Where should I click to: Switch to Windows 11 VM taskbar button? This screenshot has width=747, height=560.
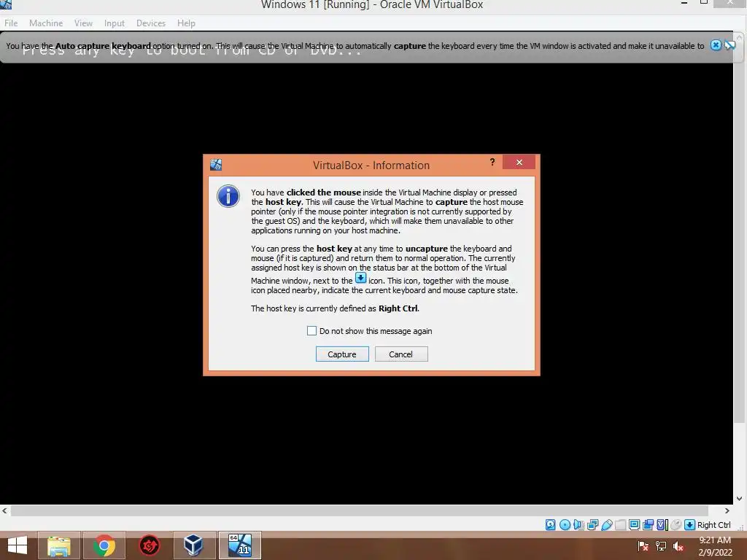point(239,545)
